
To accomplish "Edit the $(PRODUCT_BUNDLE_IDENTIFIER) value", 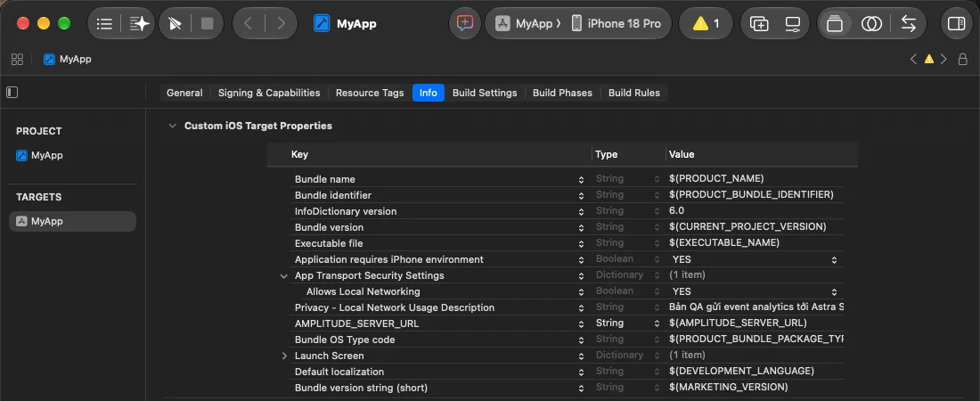I will point(751,194).
